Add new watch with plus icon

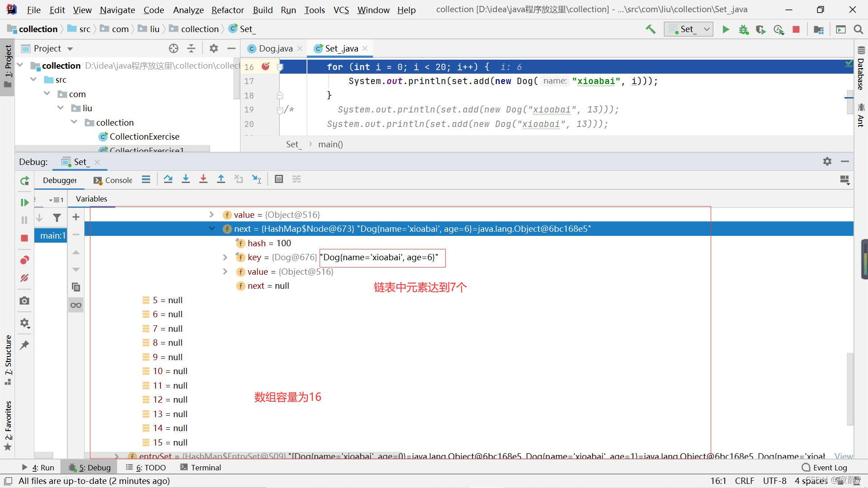tap(76, 217)
